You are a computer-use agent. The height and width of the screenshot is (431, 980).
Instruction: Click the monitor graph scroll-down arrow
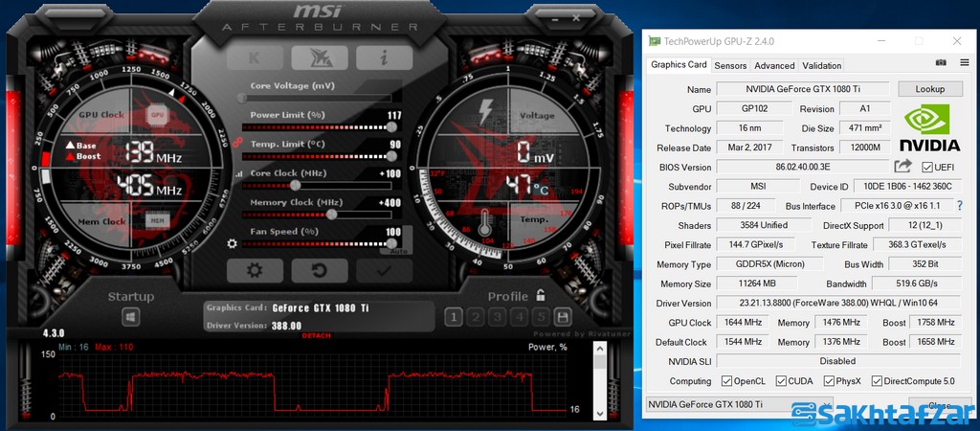(600, 414)
